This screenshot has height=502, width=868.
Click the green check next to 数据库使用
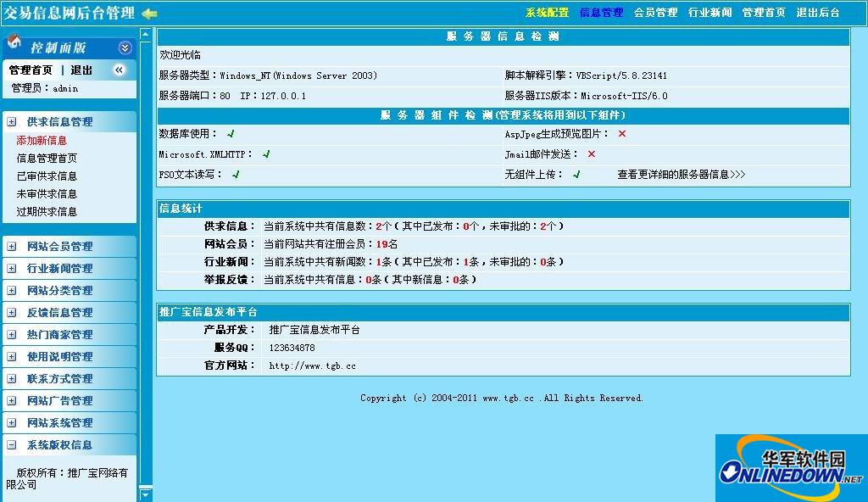(231, 134)
